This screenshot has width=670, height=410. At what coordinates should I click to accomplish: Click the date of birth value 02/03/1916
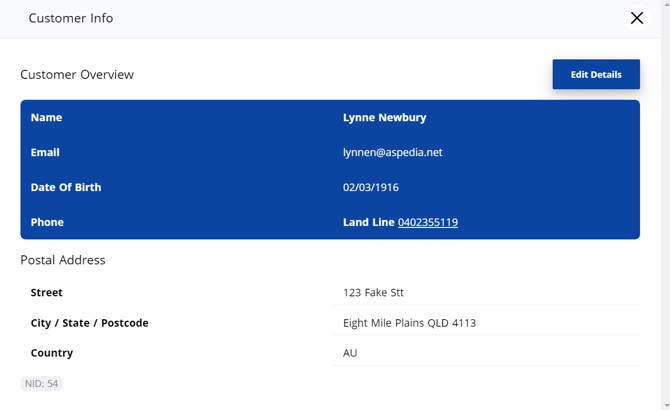[371, 188]
